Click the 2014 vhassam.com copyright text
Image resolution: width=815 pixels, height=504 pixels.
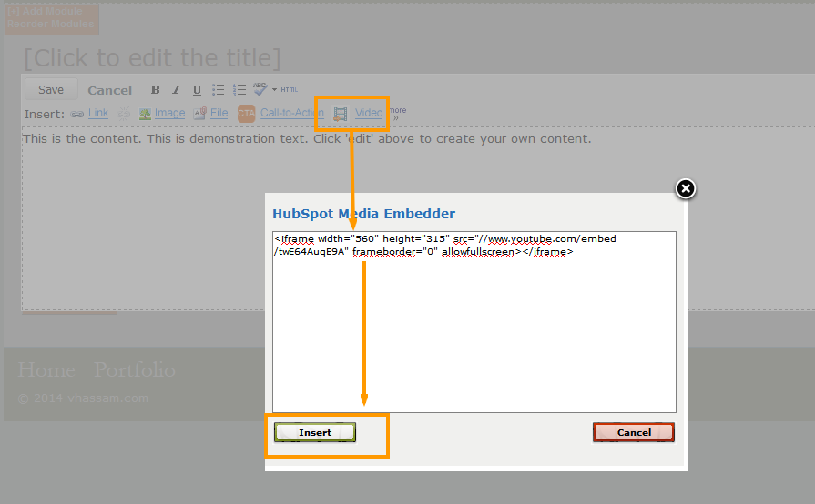83,398
